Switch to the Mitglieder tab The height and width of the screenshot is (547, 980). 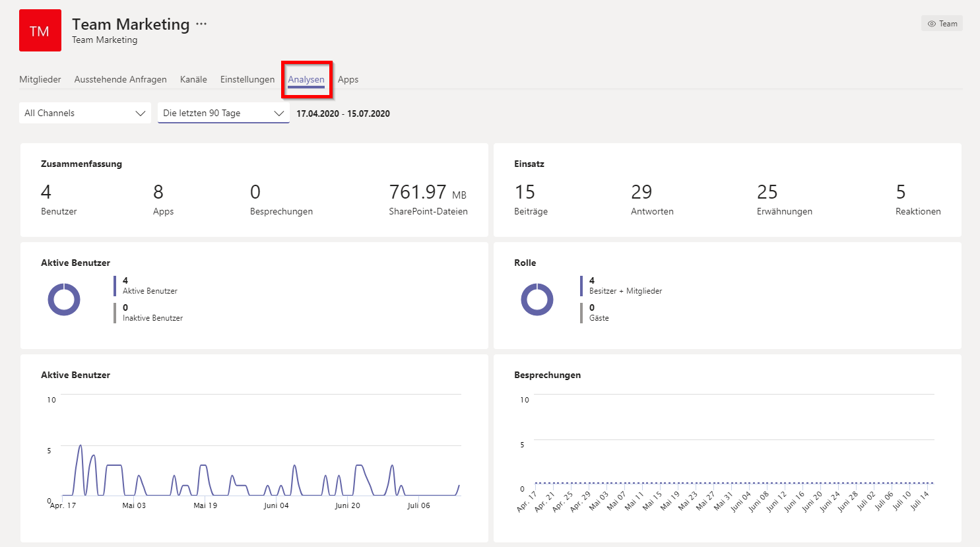40,79
